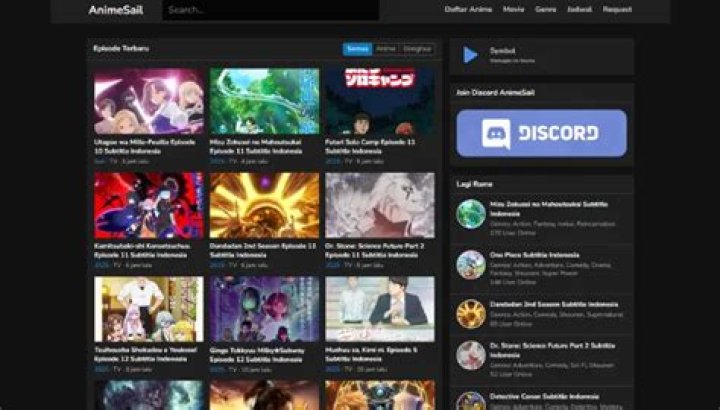Click Dandadan 2nd Season Episode 11 title

(263, 250)
